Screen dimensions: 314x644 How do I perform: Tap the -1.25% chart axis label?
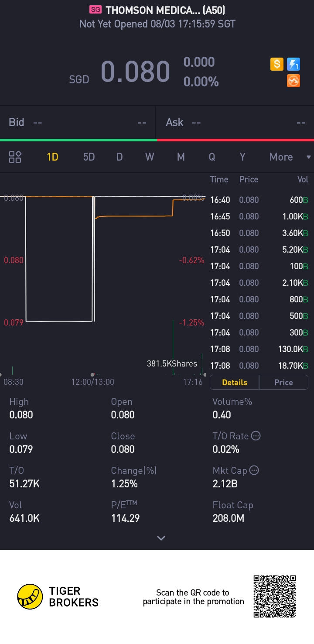coord(191,322)
